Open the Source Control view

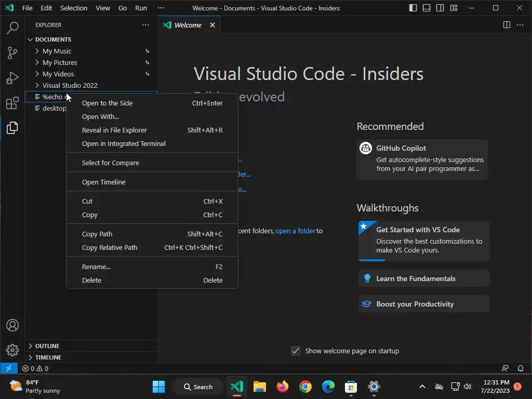(12, 53)
